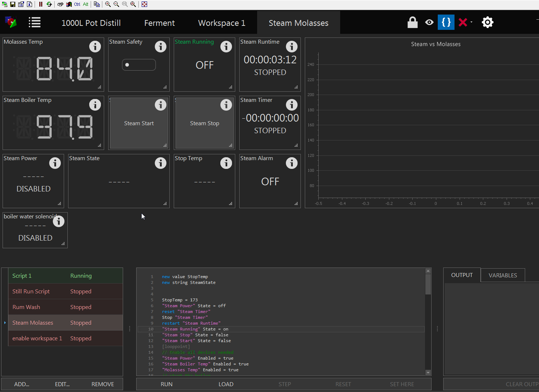Click the info icon on Steam Runtime
539x392 pixels.
pyautogui.click(x=292, y=47)
